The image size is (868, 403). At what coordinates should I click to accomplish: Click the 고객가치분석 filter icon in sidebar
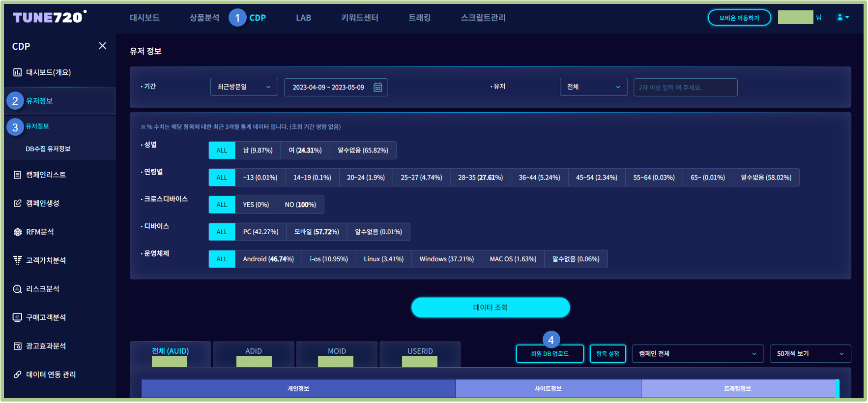[18, 260]
